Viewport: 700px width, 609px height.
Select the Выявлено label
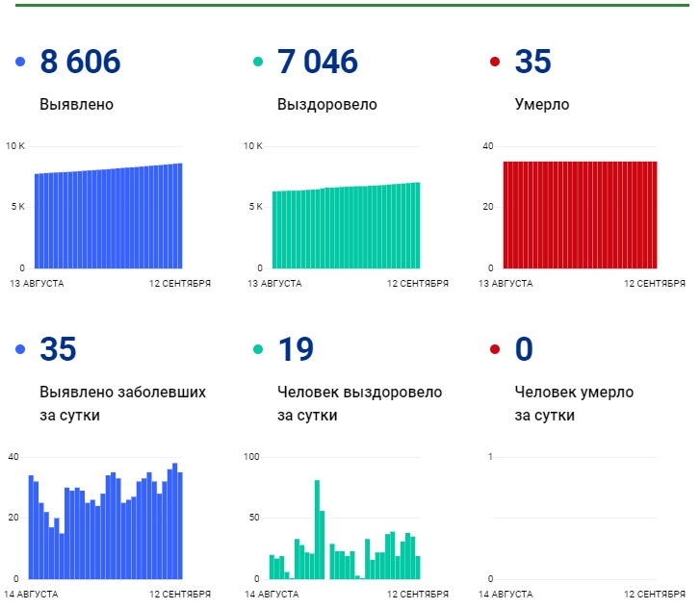76,105
